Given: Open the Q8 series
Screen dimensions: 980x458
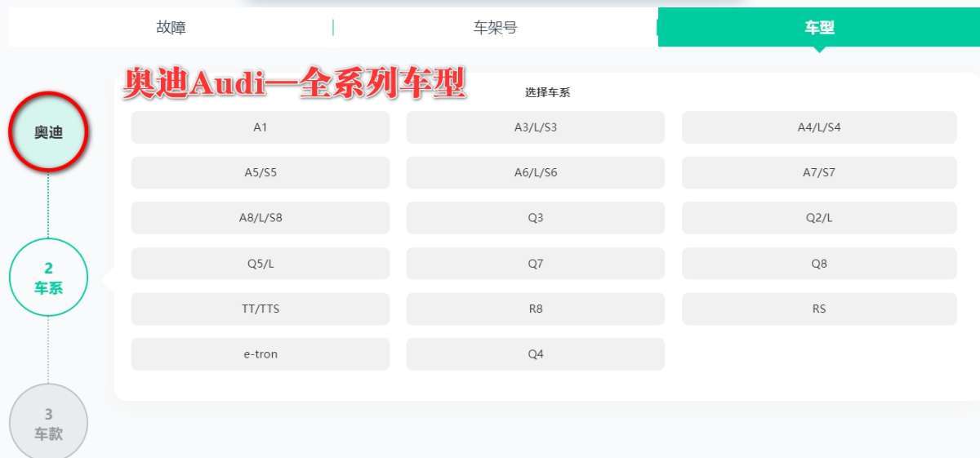Looking at the screenshot, I should 819,264.
